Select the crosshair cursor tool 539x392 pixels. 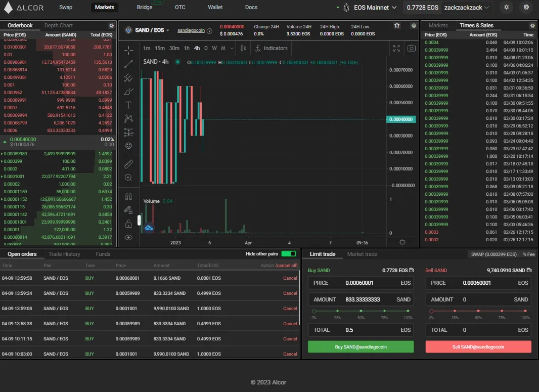(128, 51)
